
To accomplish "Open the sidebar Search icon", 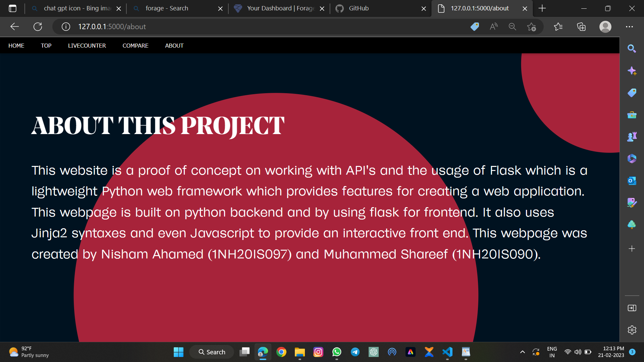I will [632, 49].
